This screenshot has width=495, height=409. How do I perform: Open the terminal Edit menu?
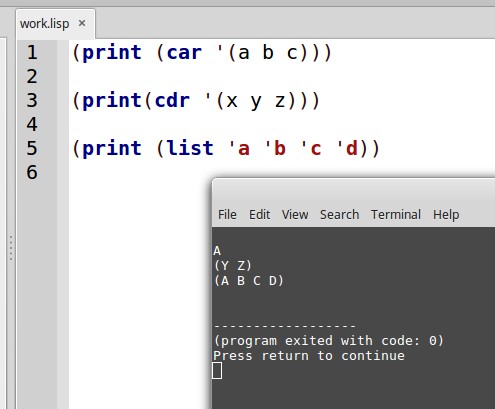tap(259, 214)
